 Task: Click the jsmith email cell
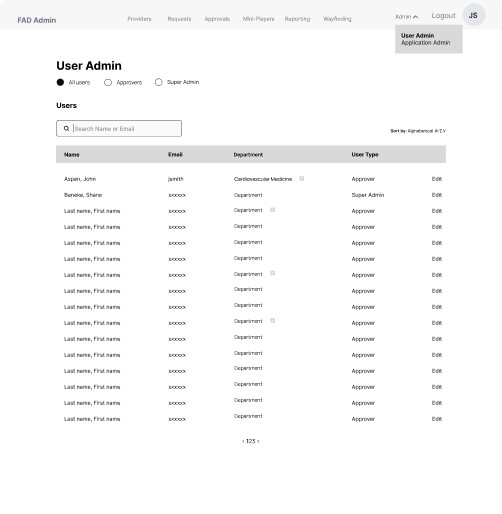(176, 179)
